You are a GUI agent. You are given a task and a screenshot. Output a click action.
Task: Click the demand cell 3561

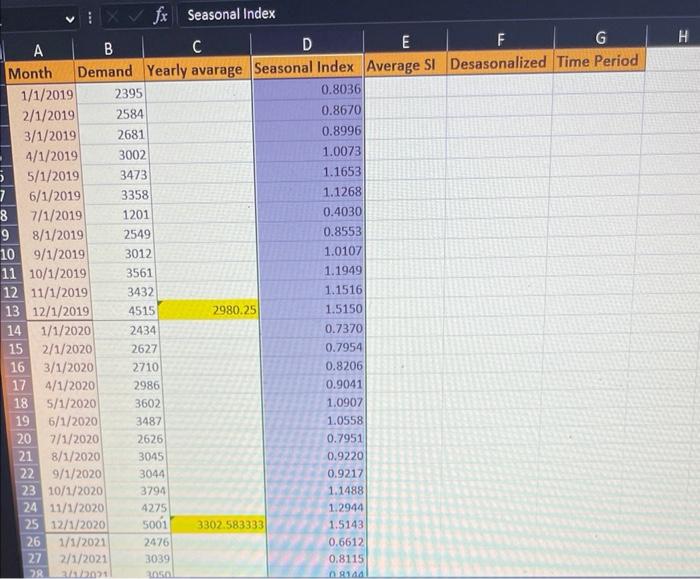point(121,272)
